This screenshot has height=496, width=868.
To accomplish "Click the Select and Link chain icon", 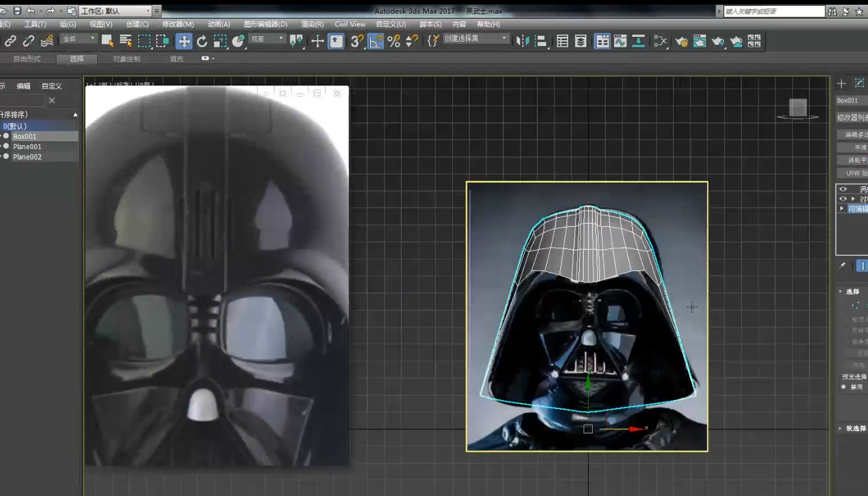I will (x=10, y=41).
